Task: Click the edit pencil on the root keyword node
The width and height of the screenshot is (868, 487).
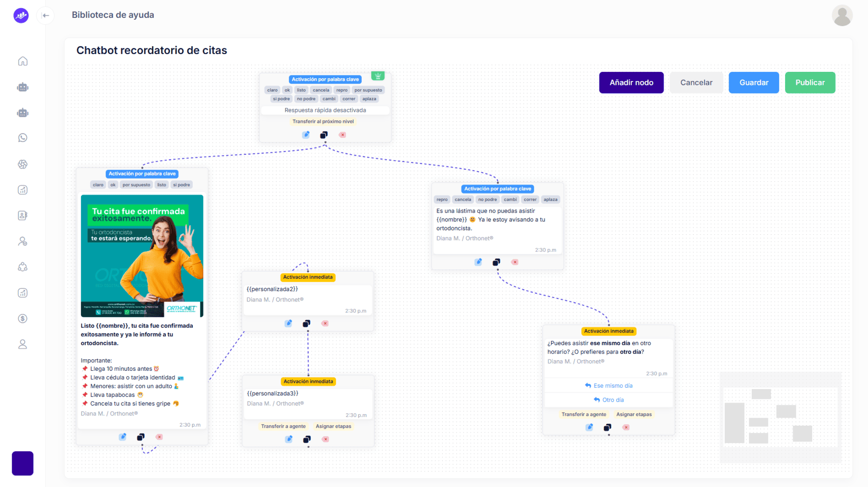Action: [306, 135]
